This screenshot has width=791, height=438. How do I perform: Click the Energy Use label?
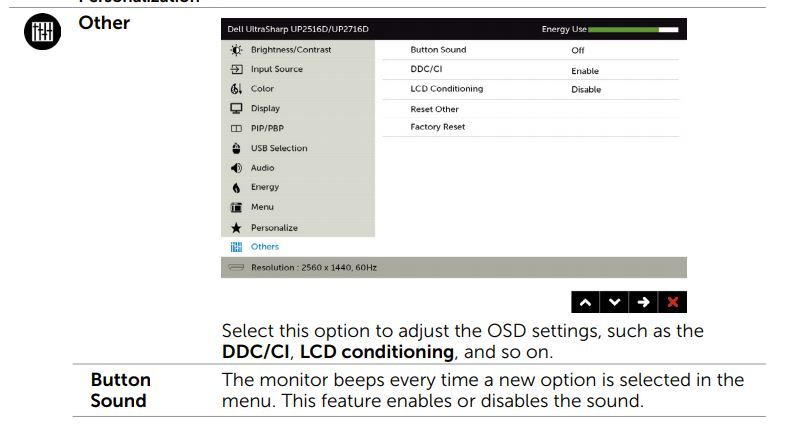click(x=563, y=29)
